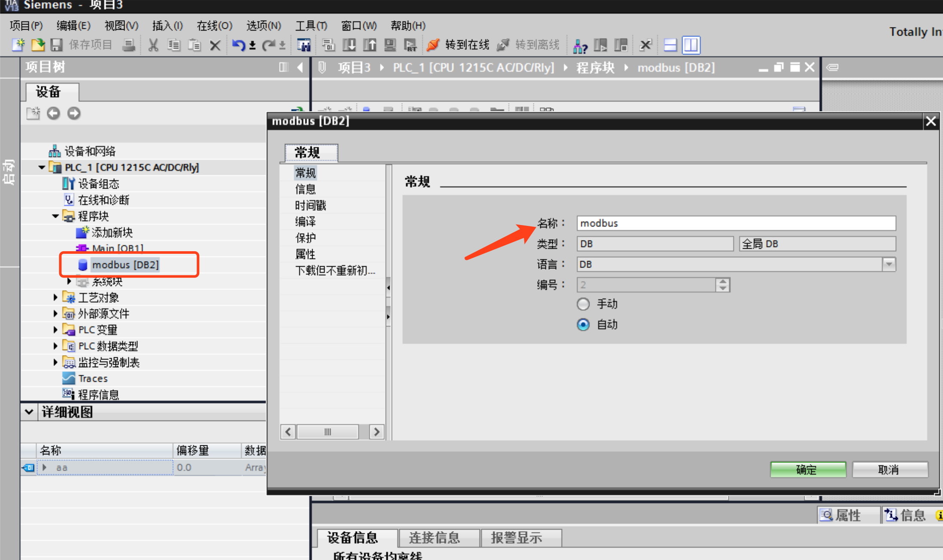Image resolution: width=943 pixels, height=560 pixels.
Task: Click the dialog navigation horizontal scrollbar thumb
Action: [x=328, y=432]
